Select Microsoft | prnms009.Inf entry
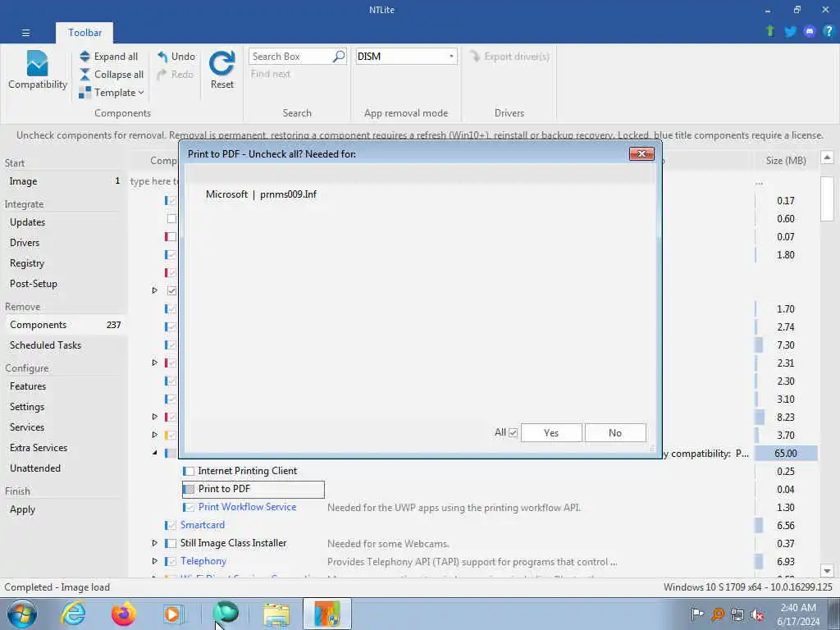Image resolution: width=840 pixels, height=630 pixels. (261, 194)
